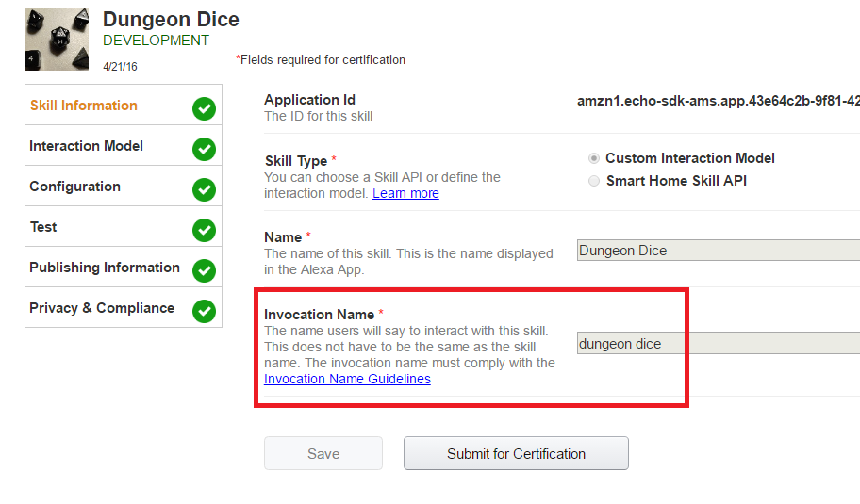Image resolution: width=860 pixels, height=504 pixels.
Task: Click the green checkmark beside Test
Action: pos(204,230)
